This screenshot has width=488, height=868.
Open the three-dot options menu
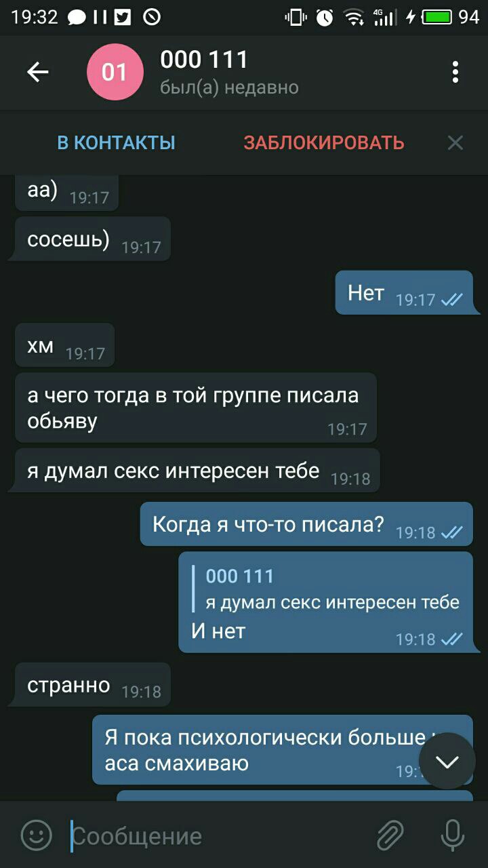tap(455, 72)
